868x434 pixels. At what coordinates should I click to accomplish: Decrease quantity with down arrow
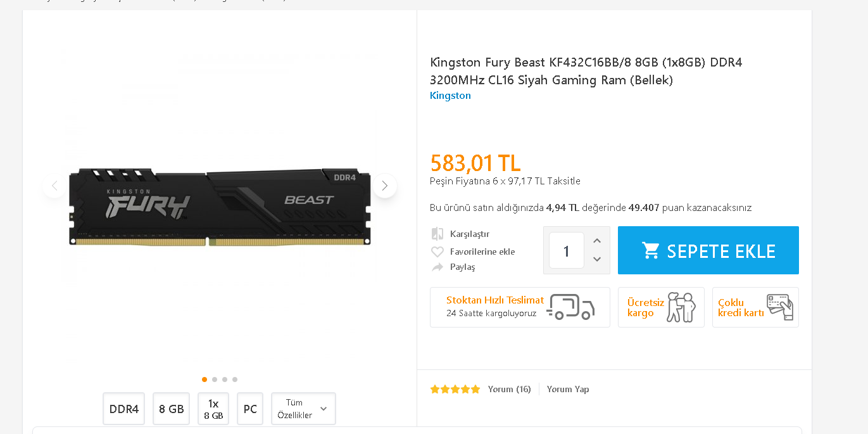(597, 259)
